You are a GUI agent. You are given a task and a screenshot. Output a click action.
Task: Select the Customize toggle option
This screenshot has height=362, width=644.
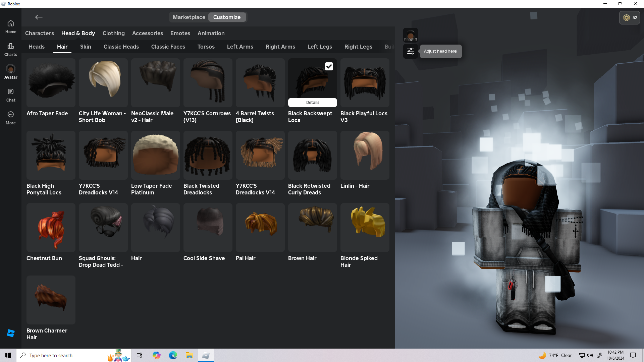pos(227,17)
